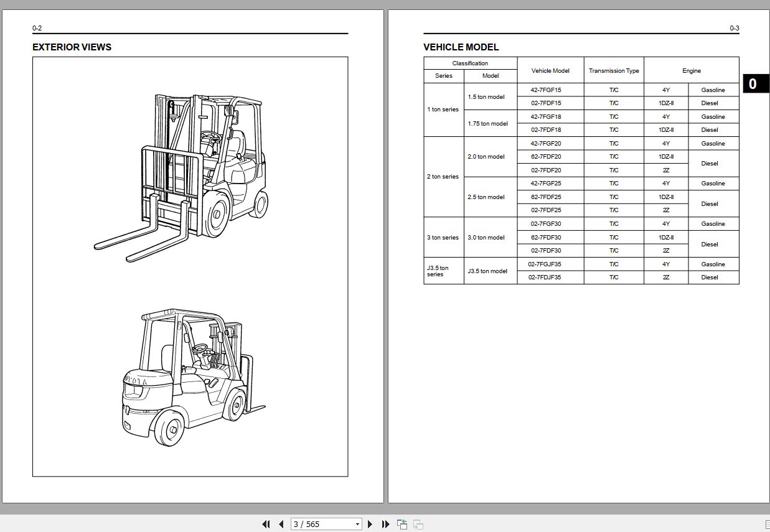Image resolution: width=770 pixels, height=532 pixels.
Task: Click the next view arrow icon
Action: [x=418, y=524]
